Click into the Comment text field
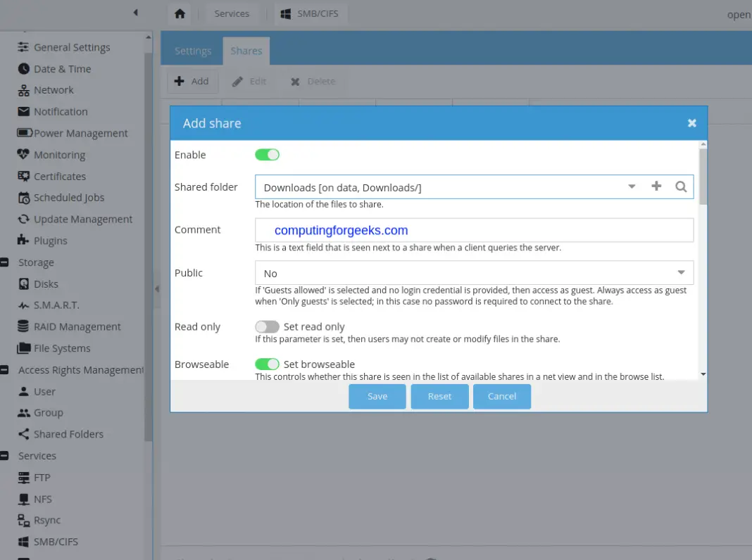The height and width of the screenshot is (560, 752). pyautogui.click(x=474, y=230)
